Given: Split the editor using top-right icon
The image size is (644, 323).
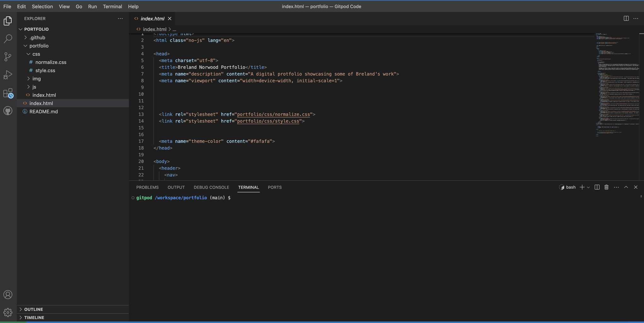Looking at the screenshot, I should tap(626, 18).
